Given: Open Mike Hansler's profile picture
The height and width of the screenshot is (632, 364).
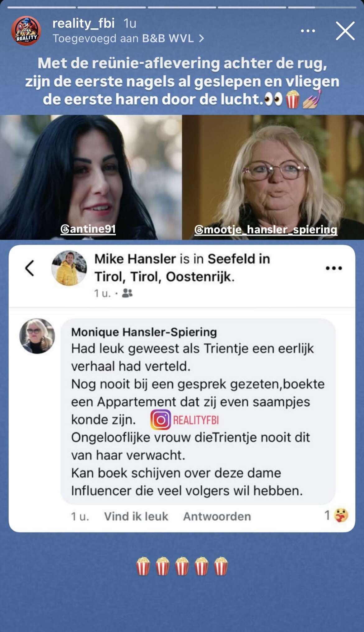Looking at the screenshot, I should 69,268.
